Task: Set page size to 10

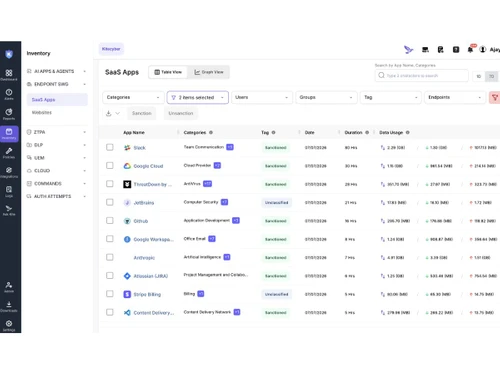Action: coord(479,76)
